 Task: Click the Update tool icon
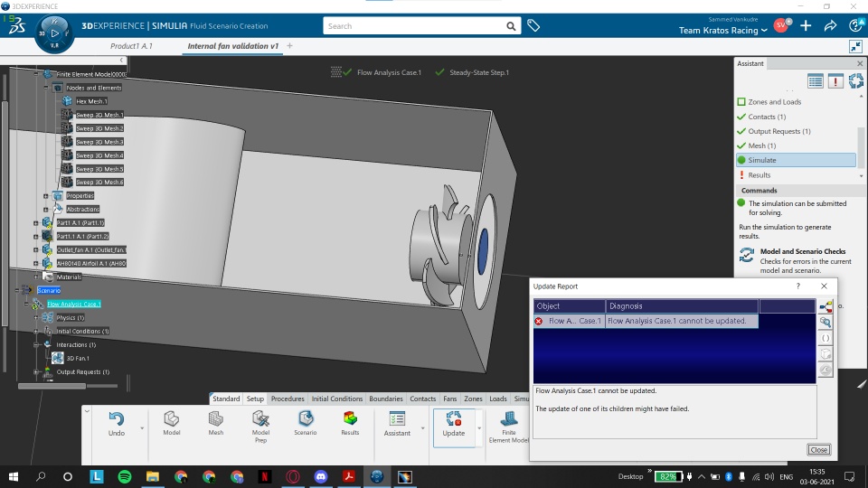coord(453,418)
